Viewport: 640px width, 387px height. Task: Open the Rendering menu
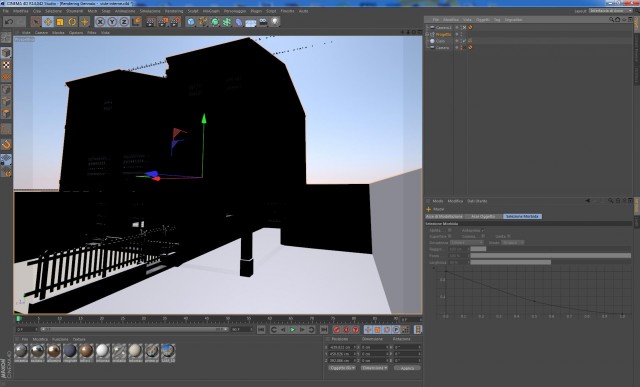(x=174, y=11)
